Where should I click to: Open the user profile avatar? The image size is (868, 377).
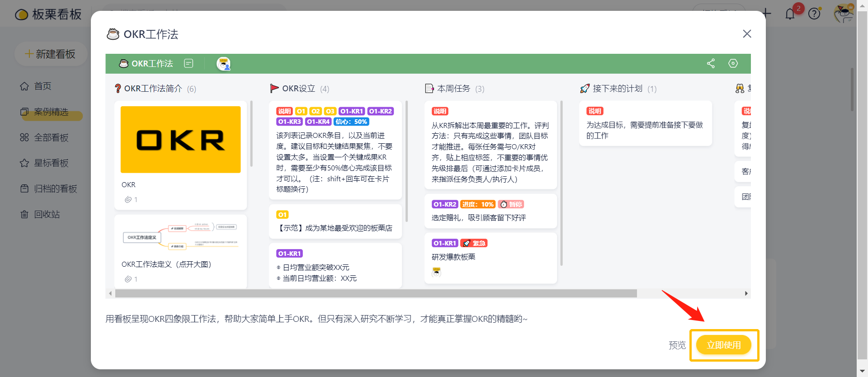tap(843, 14)
